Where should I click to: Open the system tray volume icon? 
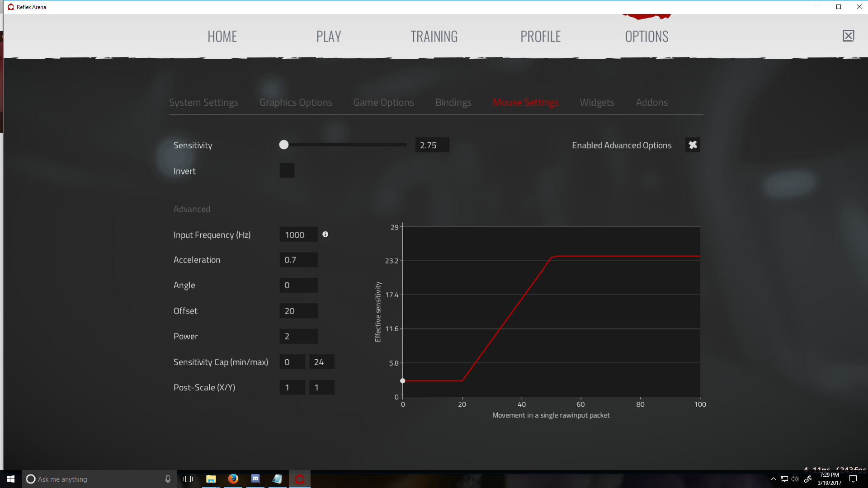point(795,479)
